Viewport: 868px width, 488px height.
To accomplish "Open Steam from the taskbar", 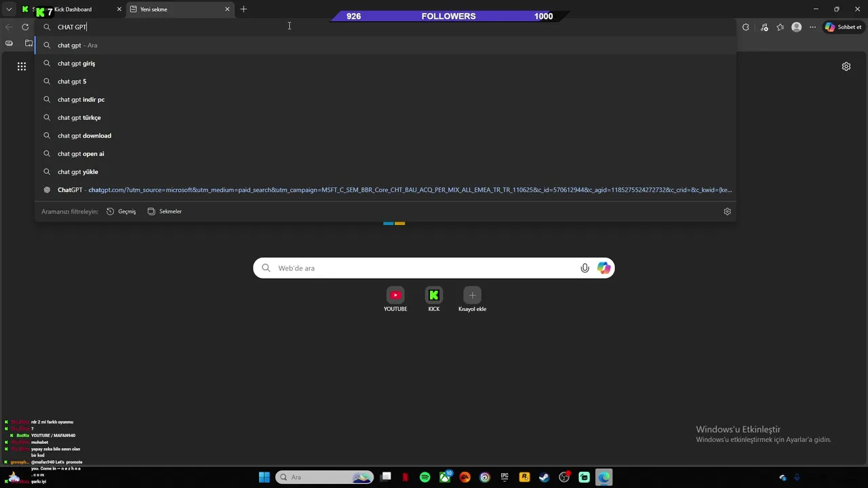I will pyautogui.click(x=544, y=477).
